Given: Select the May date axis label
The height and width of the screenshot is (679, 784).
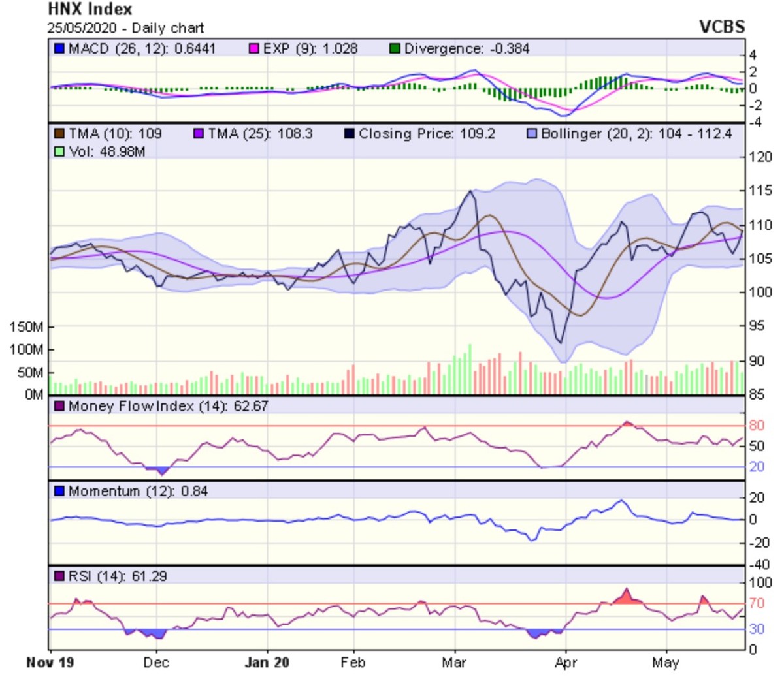Looking at the screenshot, I should click(x=665, y=663).
